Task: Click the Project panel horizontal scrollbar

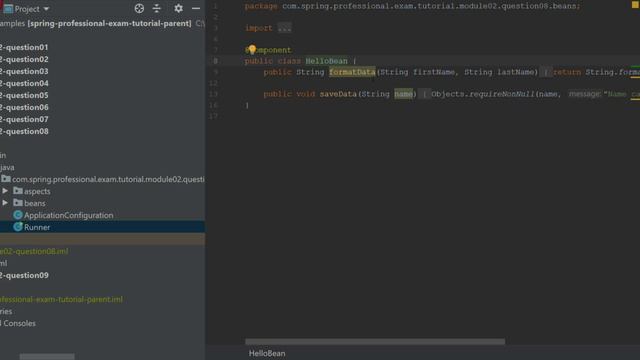Action: (47, 357)
